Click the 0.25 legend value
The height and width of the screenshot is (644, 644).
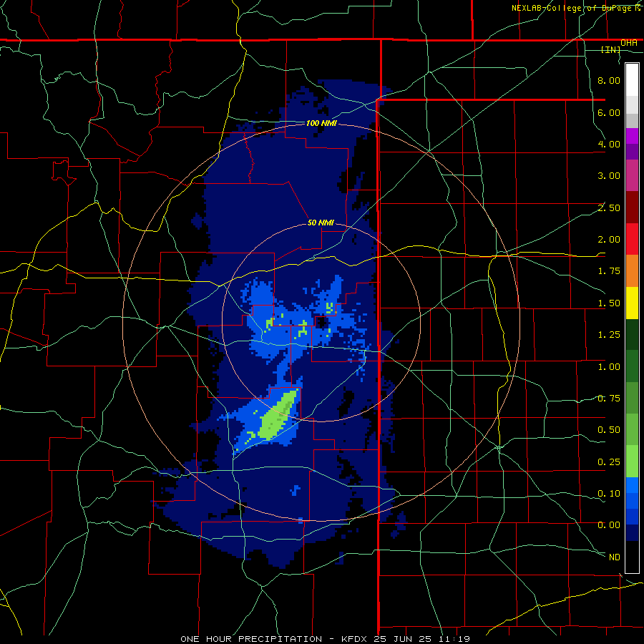tap(609, 462)
